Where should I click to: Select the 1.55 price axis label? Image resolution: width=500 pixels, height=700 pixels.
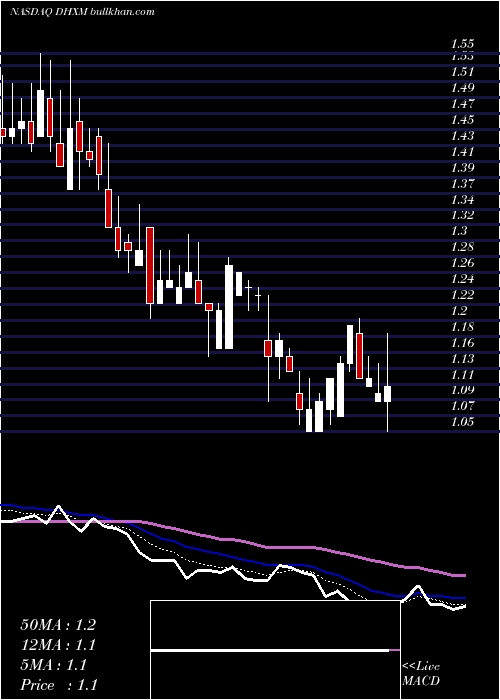(x=462, y=44)
